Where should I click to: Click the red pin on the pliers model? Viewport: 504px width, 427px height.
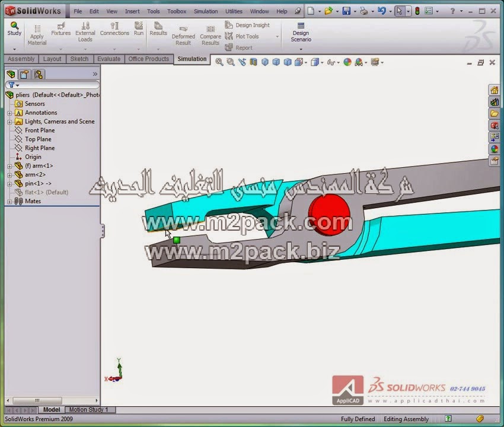tap(329, 215)
